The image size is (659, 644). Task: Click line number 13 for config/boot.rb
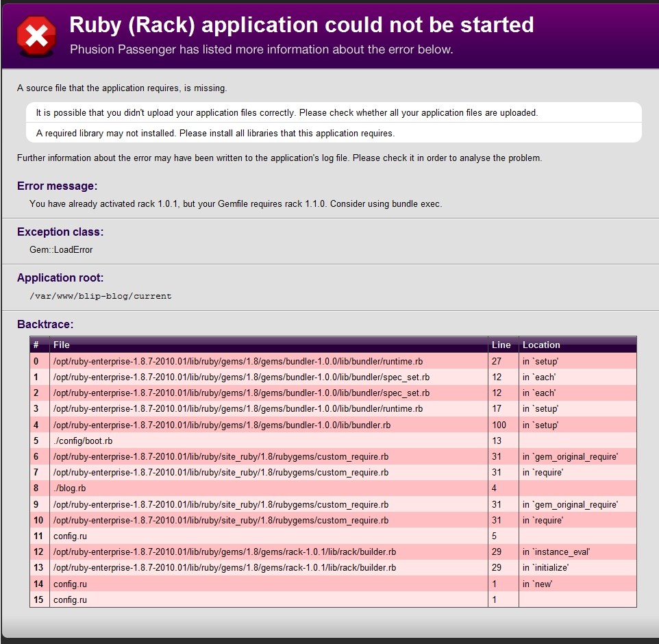point(497,441)
